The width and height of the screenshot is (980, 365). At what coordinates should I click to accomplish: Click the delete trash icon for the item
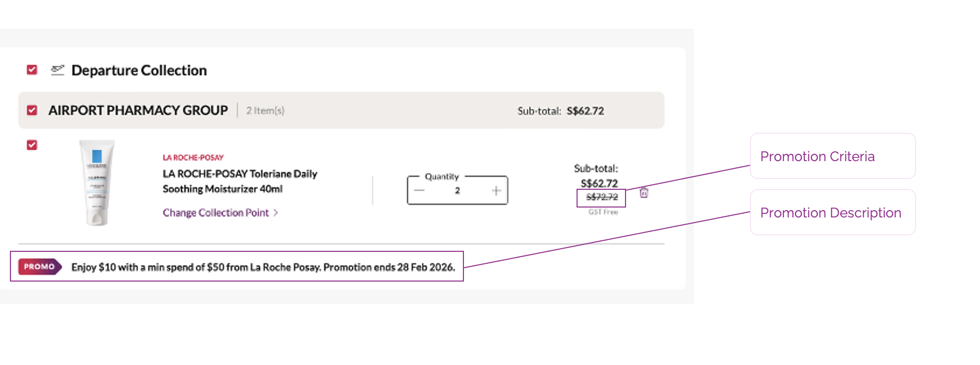point(644,193)
